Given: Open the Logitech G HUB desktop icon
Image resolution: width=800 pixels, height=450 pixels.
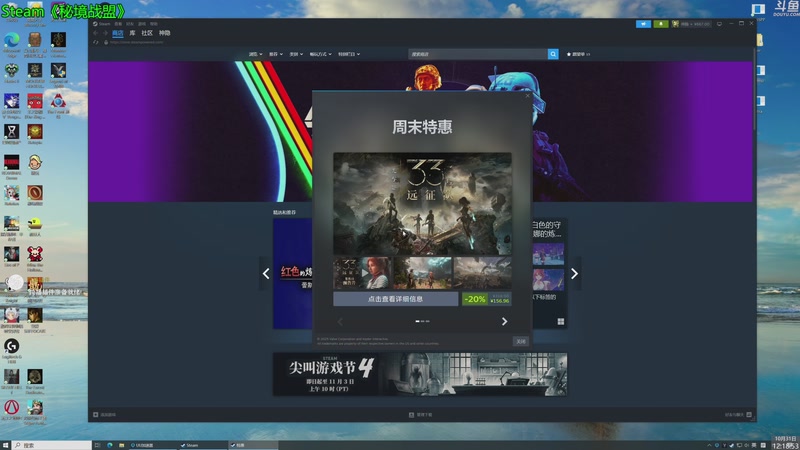Looking at the screenshot, I should point(12,351).
